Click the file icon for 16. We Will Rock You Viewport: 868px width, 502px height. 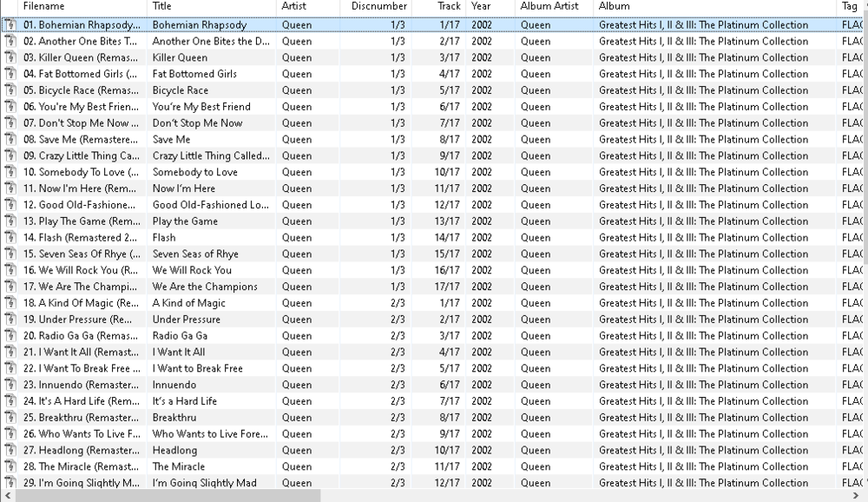tap(10, 270)
